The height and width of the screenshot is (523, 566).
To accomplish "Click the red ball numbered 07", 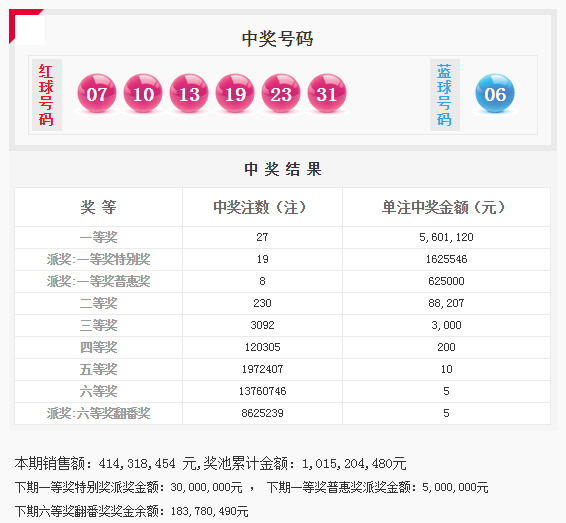I will coord(97,93).
